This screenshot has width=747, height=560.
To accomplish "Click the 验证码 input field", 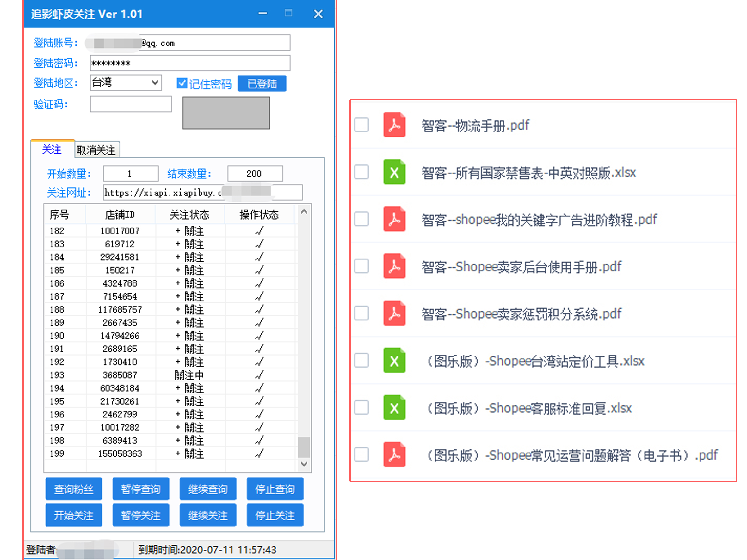I will (x=131, y=104).
